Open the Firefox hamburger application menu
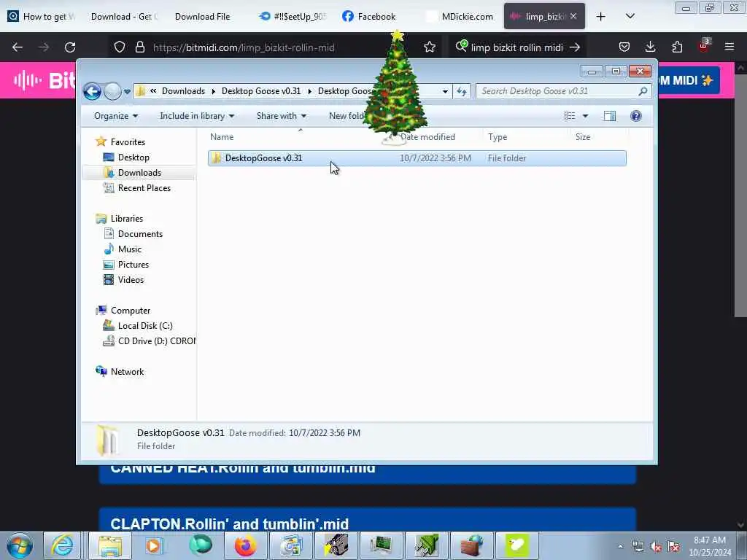 click(x=729, y=47)
